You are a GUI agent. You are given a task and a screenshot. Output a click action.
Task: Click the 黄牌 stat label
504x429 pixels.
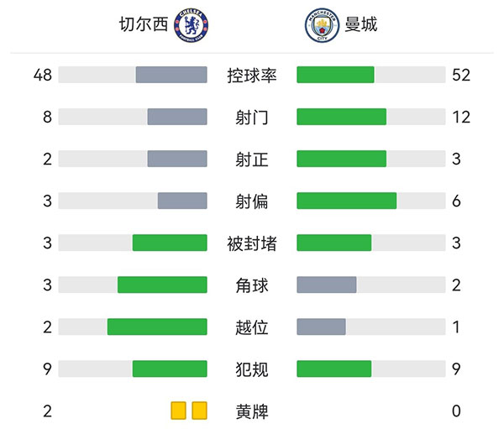pyautogui.click(x=252, y=411)
